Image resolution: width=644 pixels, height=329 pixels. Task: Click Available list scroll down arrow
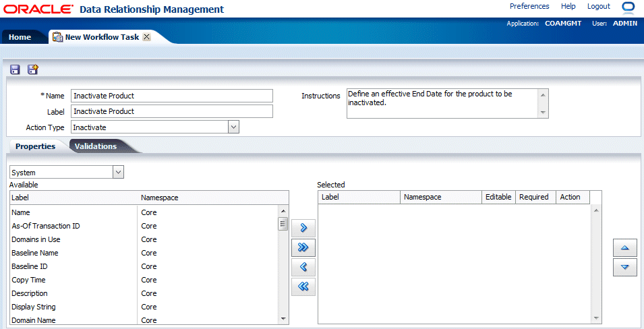tap(283, 319)
